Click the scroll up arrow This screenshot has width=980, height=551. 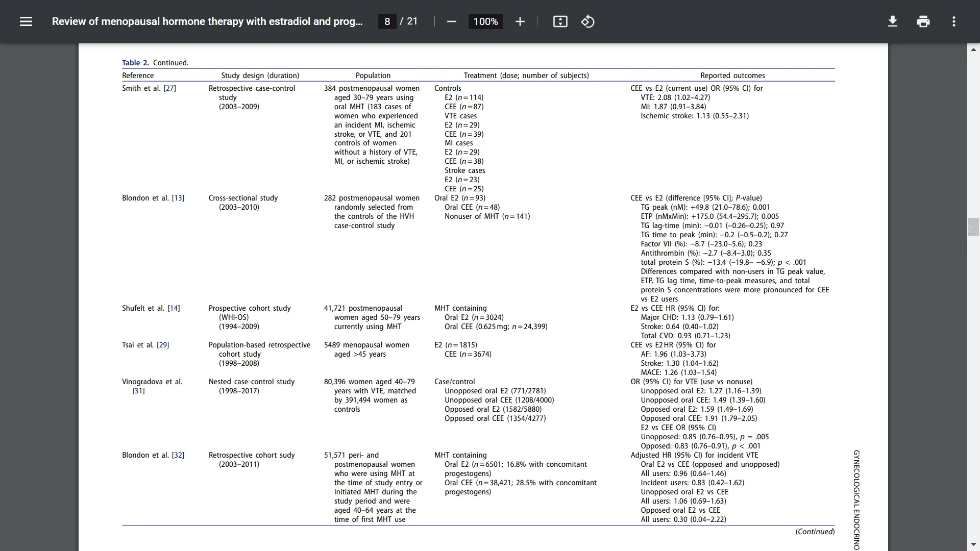pyautogui.click(x=973, y=49)
